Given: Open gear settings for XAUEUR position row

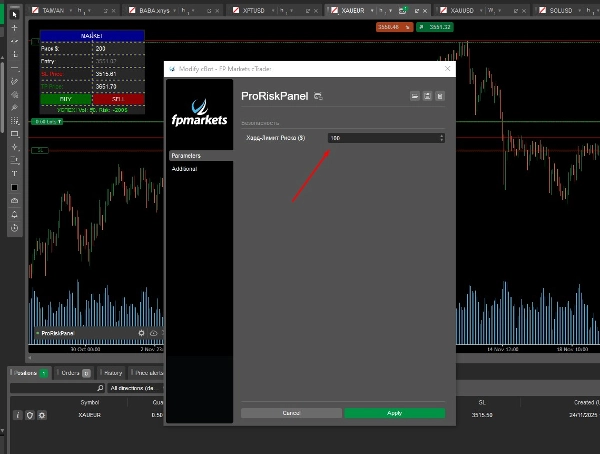Looking at the screenshot, I should click(42, 414).
